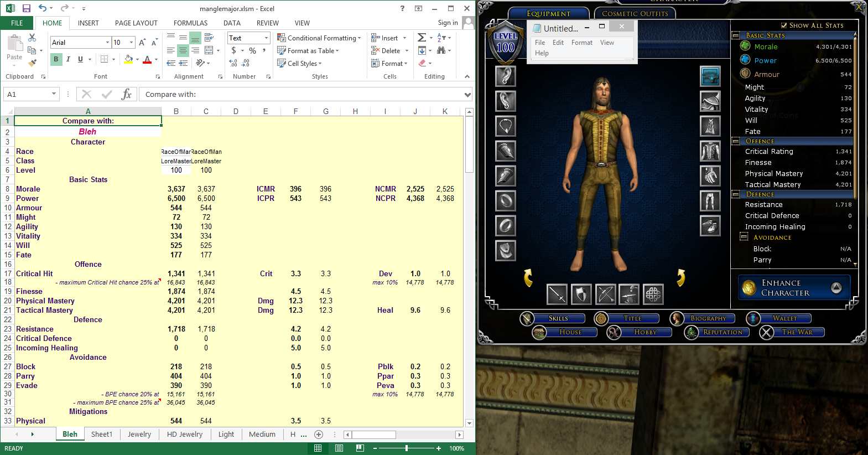Click the necklace equipment slot

tap(505, 126)
